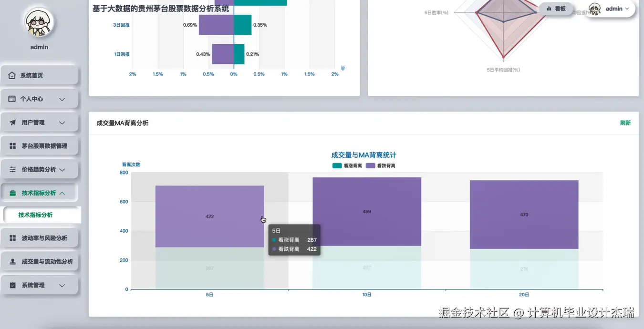Image resolution: width=644 pixels, height=329 pixels.
Task: Click the 1日回报 teal bar showing 0.21%
Action: (x=239, y=54)
